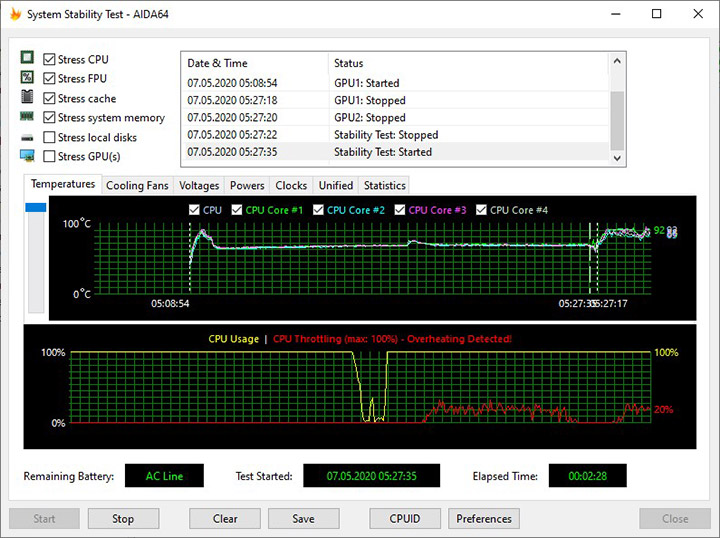
Task: Toggle the CPU Core #3 graph checkbox
Action: (400, 210)
